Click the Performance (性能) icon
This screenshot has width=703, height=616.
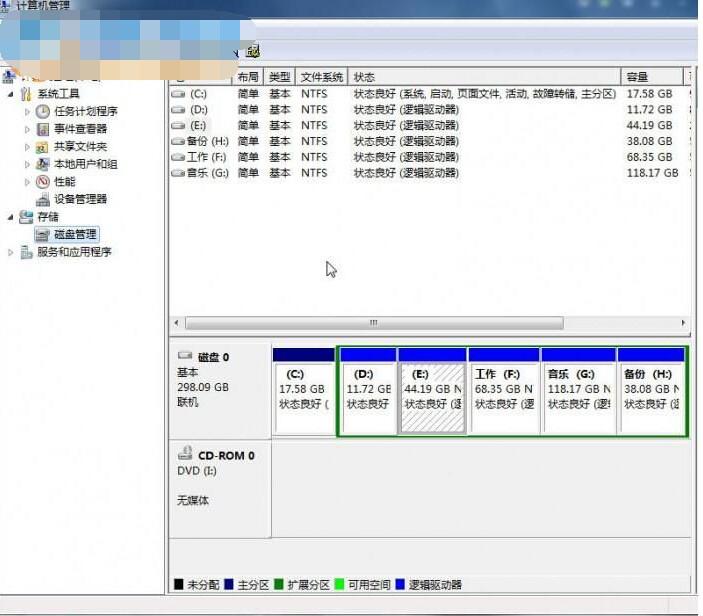point(43,182)
